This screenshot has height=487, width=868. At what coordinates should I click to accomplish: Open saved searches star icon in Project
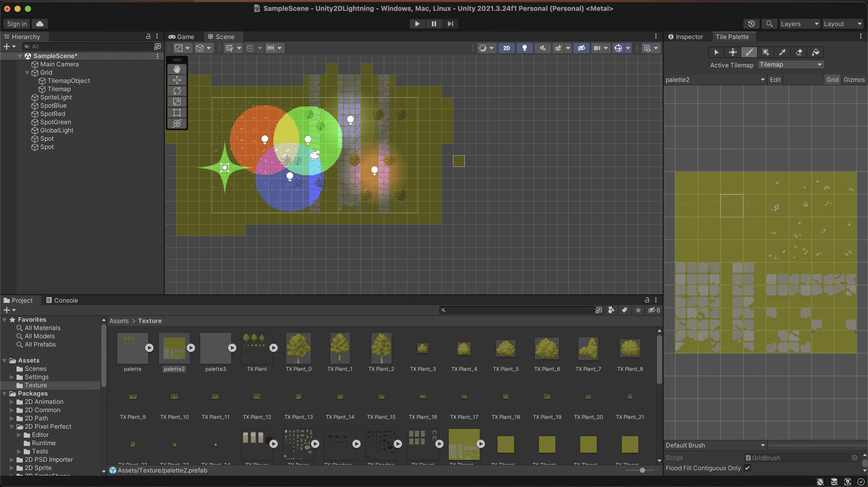click(x=638, y=310)
